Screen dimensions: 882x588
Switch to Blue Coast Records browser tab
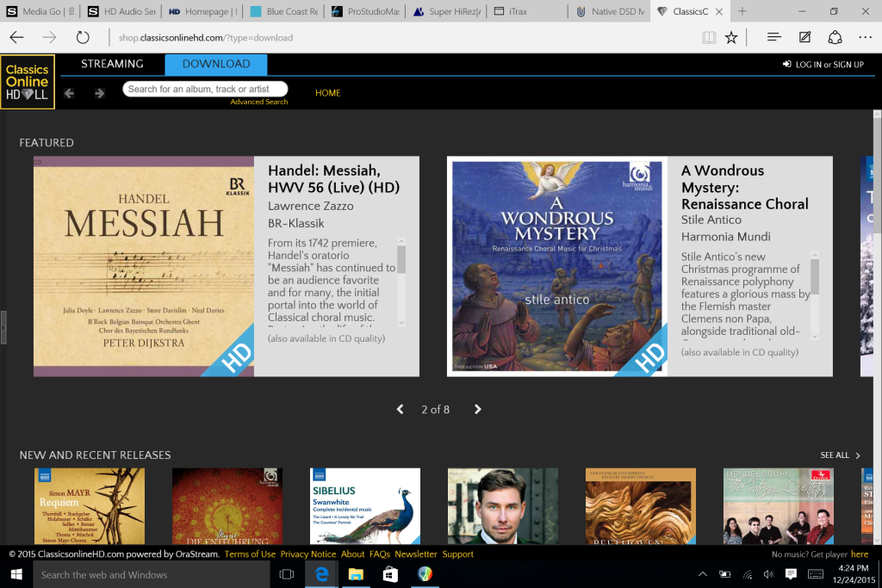click(x=284, y=11)
